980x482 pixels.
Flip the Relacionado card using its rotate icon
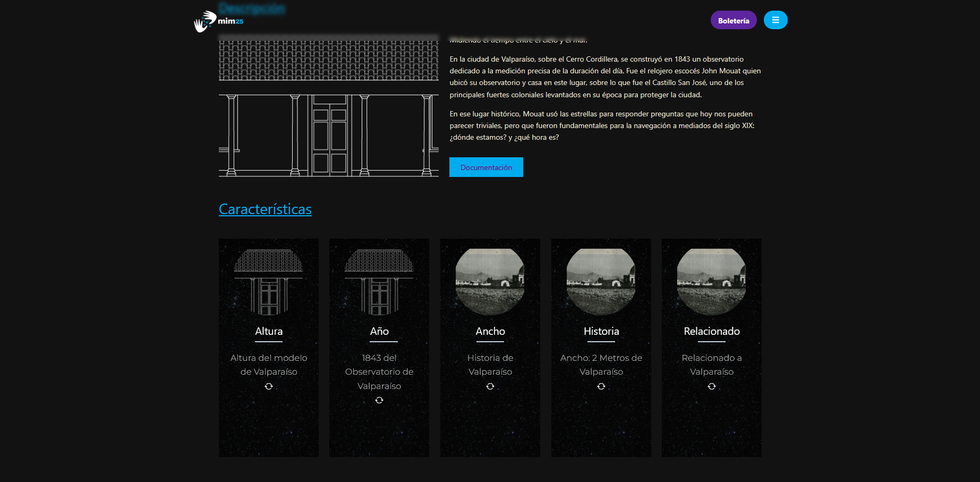[x=712, y=386]
